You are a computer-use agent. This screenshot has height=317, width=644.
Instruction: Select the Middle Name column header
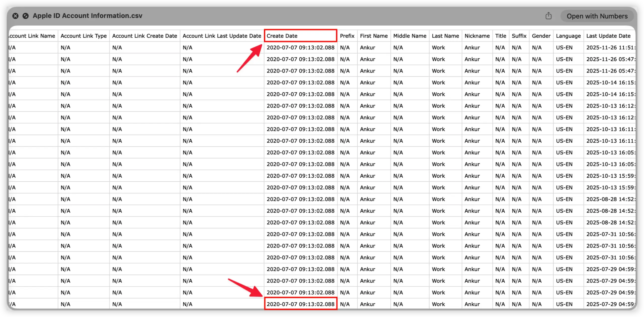click(x=410, y=36)
